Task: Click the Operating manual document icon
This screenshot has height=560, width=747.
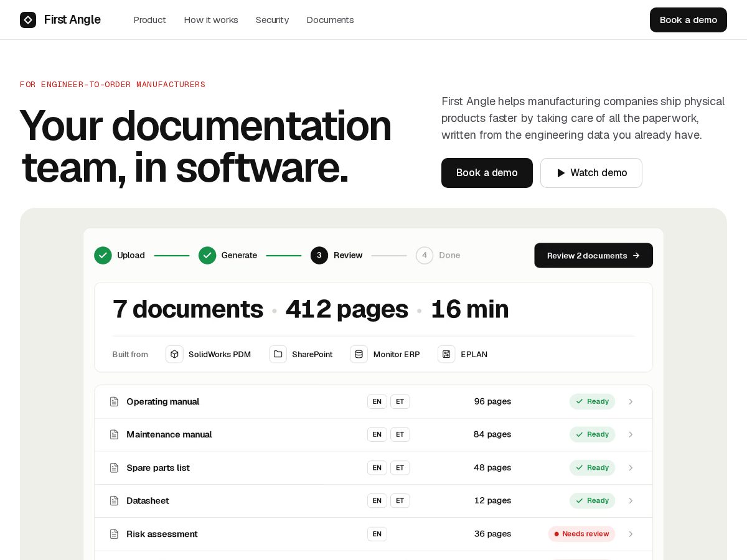Action: coord(114,401)
